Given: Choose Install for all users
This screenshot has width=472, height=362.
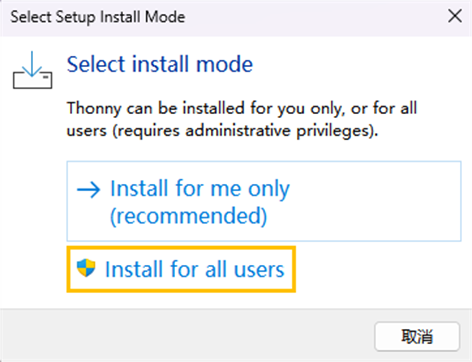Looking at the screenshot, I should (x=181, y=269).
